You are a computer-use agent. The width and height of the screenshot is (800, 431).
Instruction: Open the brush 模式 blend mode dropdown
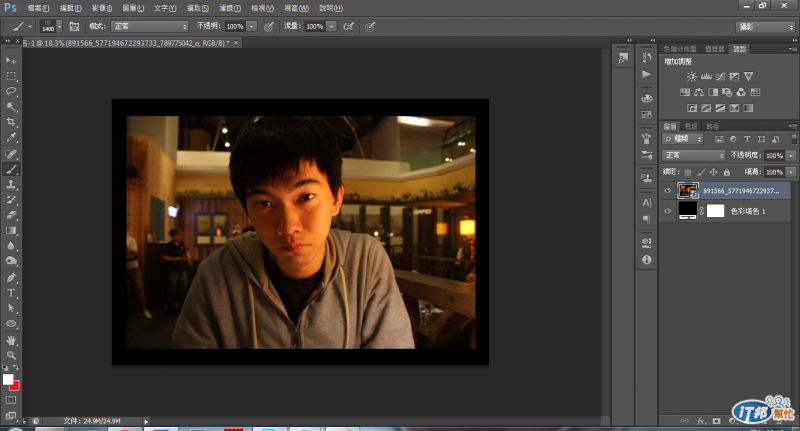(148, 25)
